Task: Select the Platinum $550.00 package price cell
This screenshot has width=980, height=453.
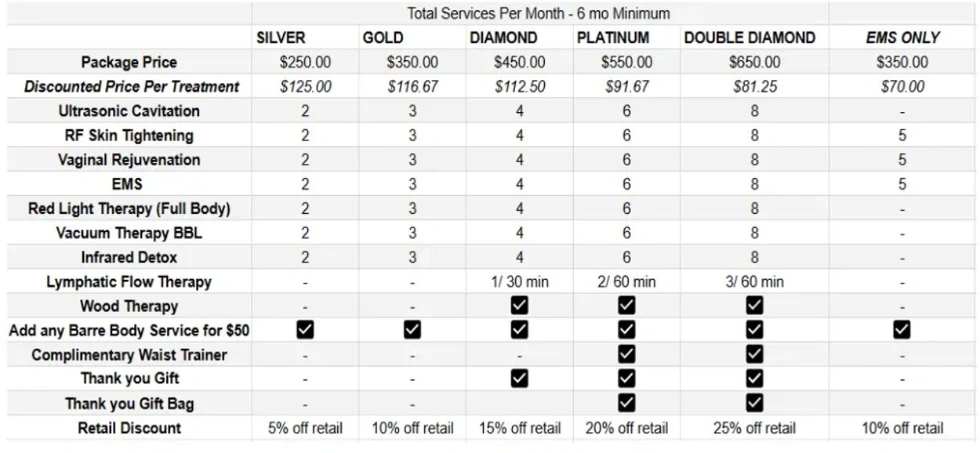Action: click(626, 62)
